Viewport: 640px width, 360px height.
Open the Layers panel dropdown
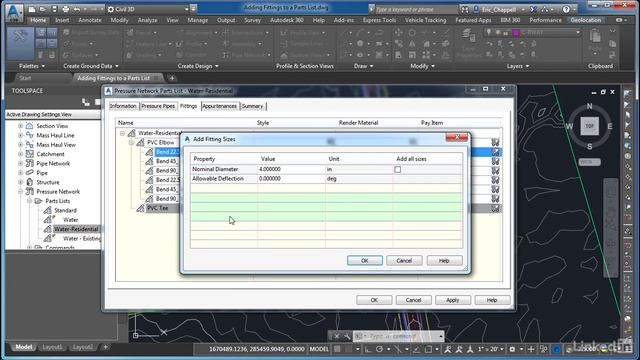point(518,66)
